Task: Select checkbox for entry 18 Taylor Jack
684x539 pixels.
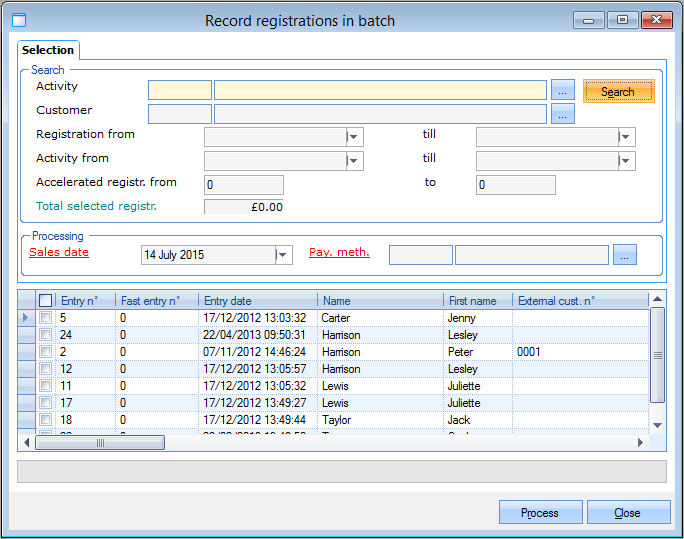Action: click(x=45, y=420)
